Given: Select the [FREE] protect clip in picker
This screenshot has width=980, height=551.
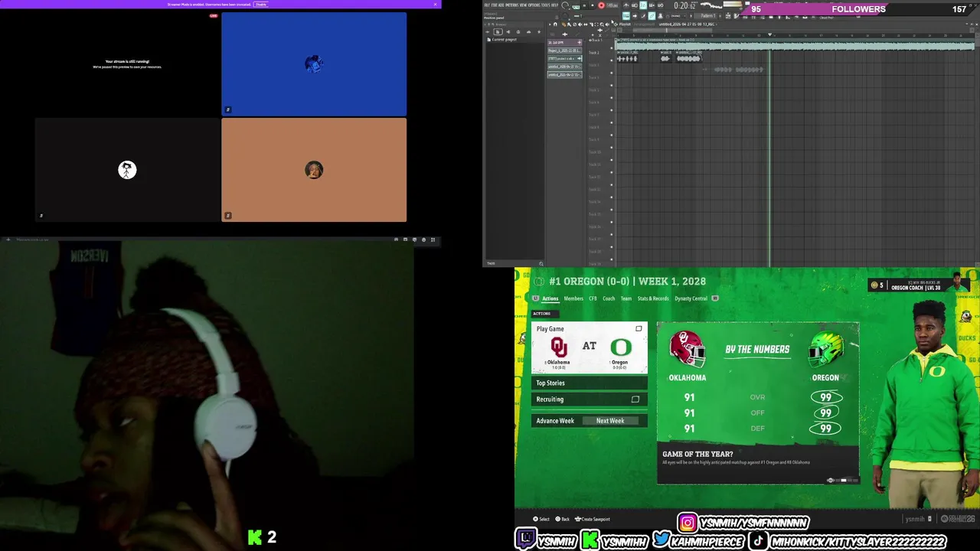Looking at the screenshot, I should pos(565,59).
